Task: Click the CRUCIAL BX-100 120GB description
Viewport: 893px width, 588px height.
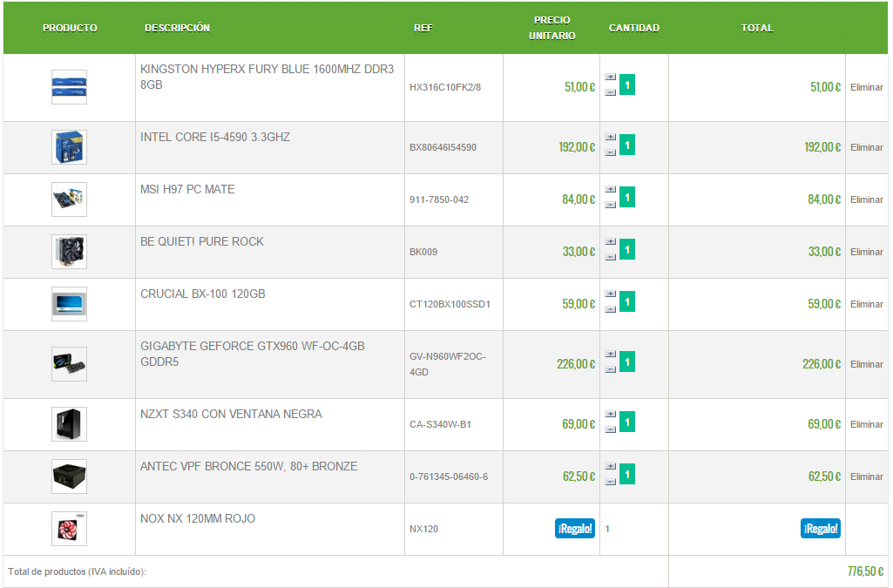Action: (x=202, y=294)
